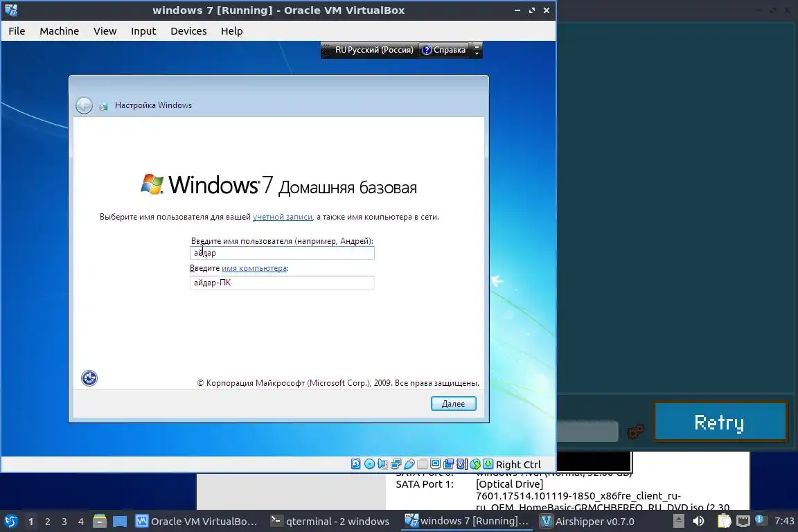
Task: Click the recording status icon
Action: pyautogui.click(x=448, y=464)
